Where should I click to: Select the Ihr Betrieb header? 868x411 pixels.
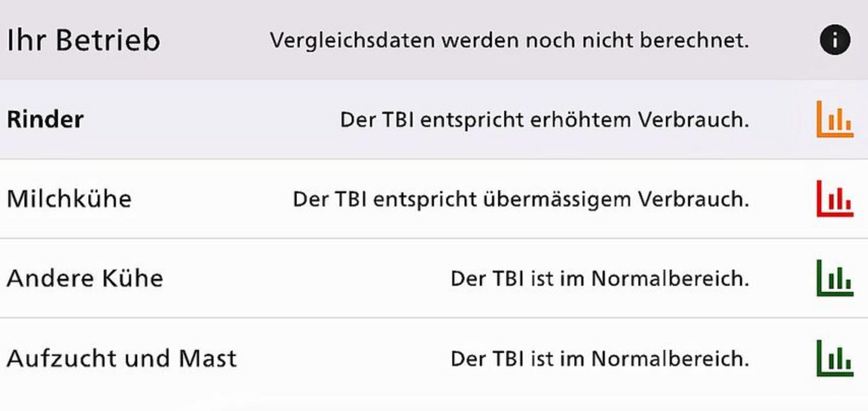(84, 40)
